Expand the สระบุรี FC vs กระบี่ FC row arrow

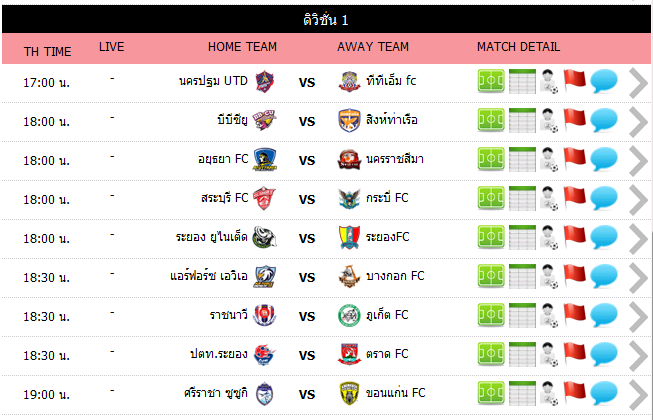click(638, 200)
